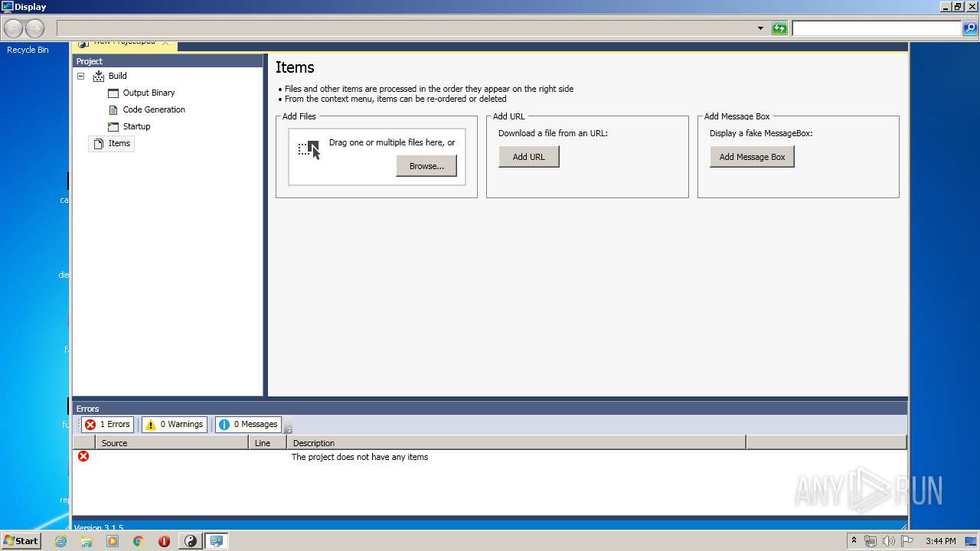Viewport: 980px width, 551px height.
Task: Click the network tray icon
Action: (x=871, y=541)
